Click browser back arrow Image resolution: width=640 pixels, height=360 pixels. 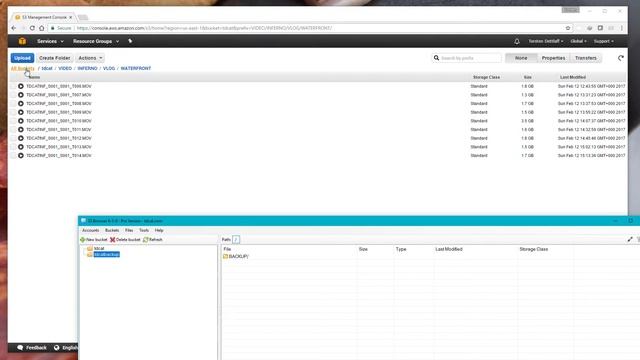[x=14, y=28]
